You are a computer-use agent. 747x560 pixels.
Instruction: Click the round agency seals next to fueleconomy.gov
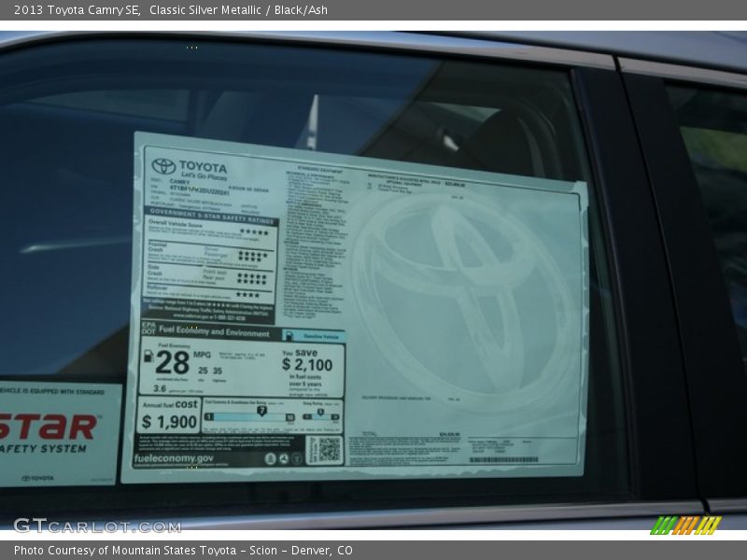(x=284, y=458)
